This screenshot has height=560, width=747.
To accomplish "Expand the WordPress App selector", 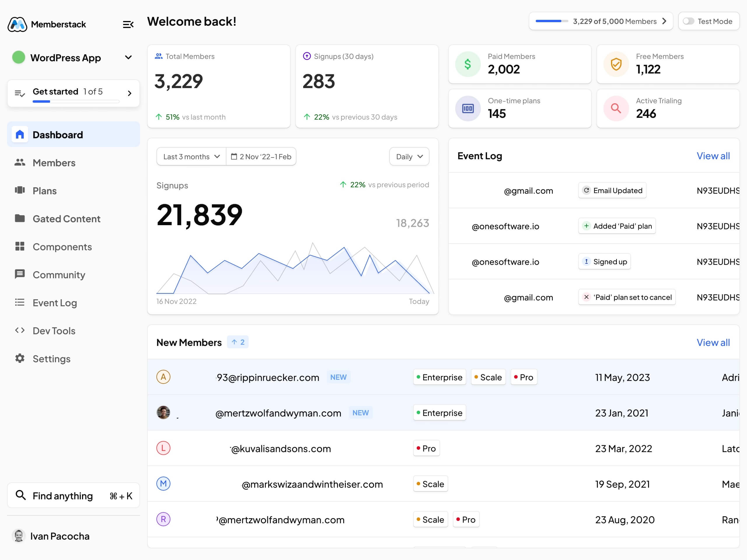I will 128,57.
